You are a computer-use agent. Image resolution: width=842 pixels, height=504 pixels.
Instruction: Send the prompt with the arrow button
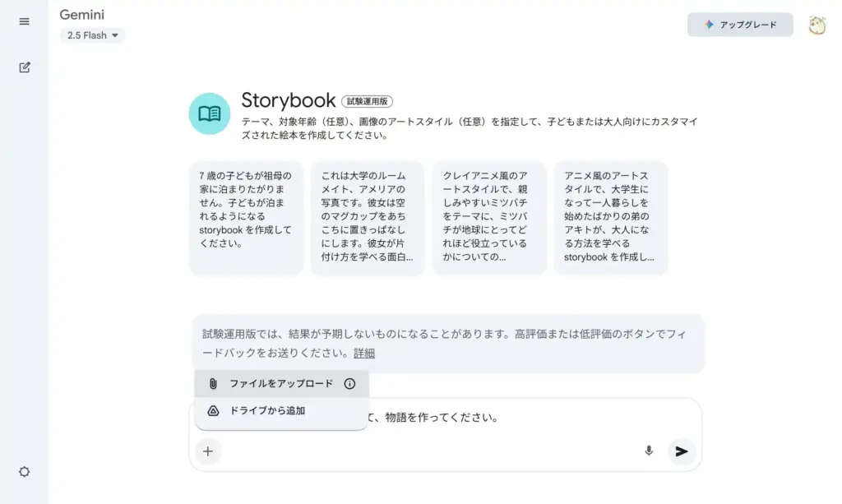pyautogui.click(x=682, y=451)
